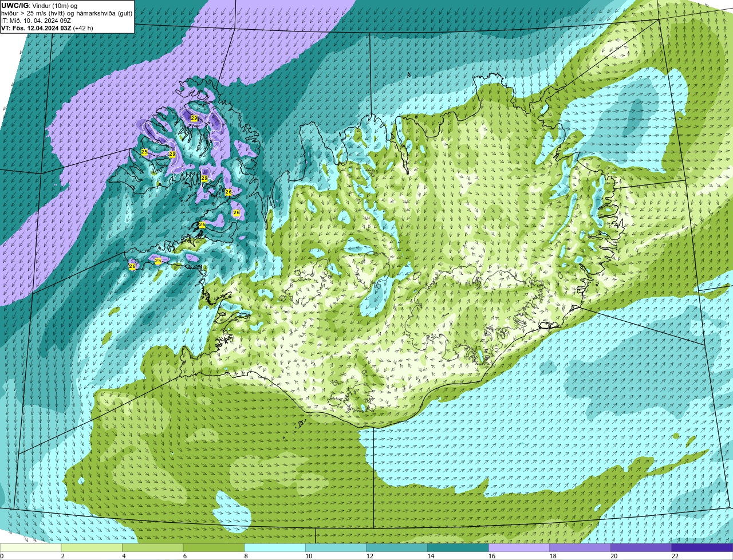Click the legend tick label 14
733x560 pixels.
click(x=431, y=556)
